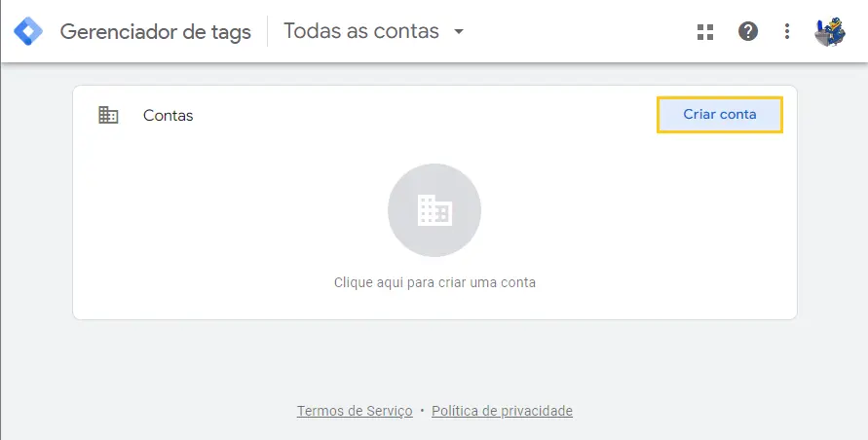Click the blue Tag Manager diamond logo
Image resolution: width=868 pixels, height=440 pixels.
click(28, 31)
